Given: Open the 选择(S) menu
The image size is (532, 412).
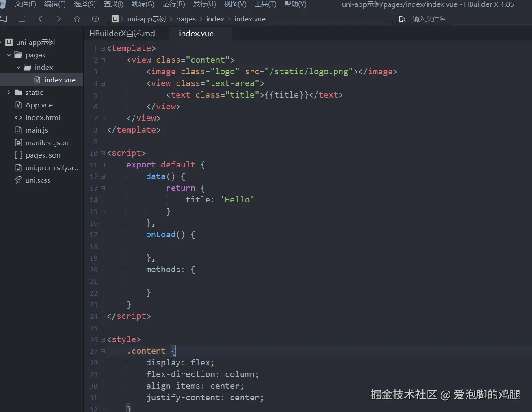Looking at the screenshot, I should (x=85, y=4).
